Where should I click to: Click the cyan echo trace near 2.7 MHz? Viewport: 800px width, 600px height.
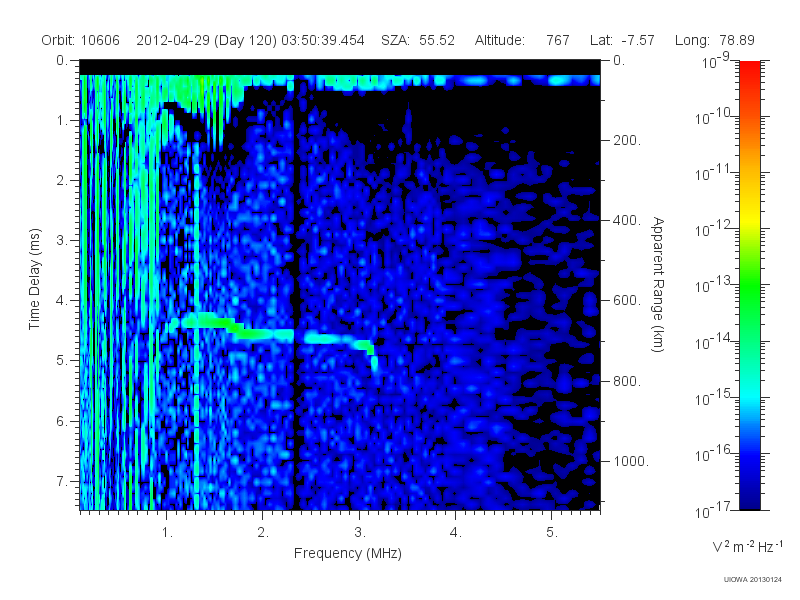(329, 339)
